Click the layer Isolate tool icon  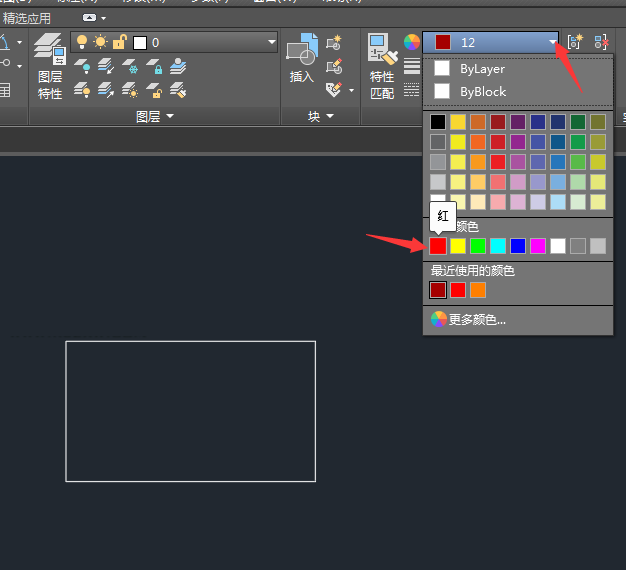coord(106,66)
